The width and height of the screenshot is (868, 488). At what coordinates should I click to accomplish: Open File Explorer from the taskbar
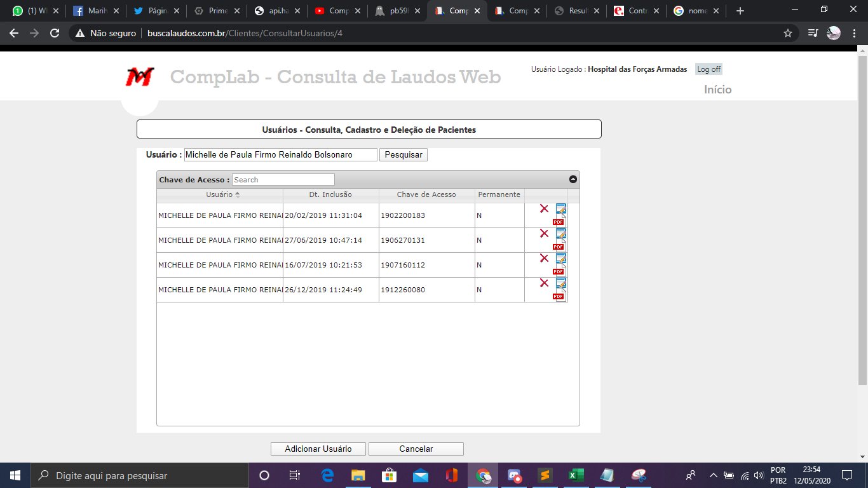358,475
